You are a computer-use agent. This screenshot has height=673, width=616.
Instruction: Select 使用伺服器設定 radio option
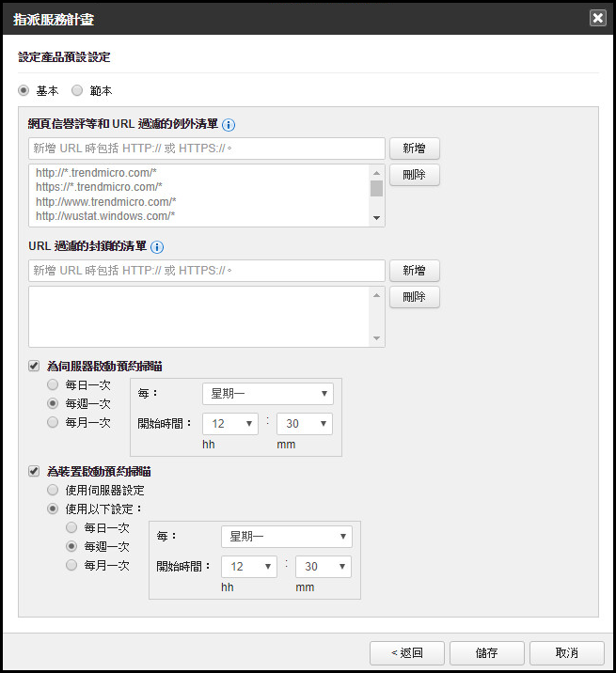pyautogui.click(x=54, y=491)
